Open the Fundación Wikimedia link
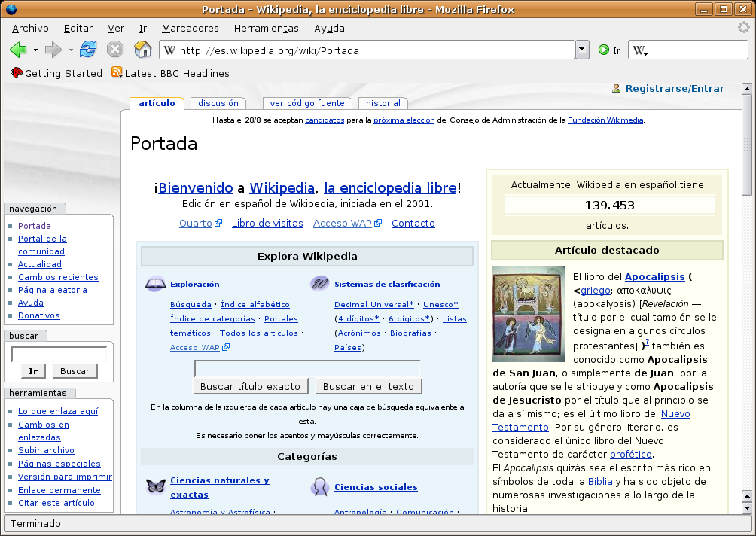756x536 pixels. (x=605, y=120)
